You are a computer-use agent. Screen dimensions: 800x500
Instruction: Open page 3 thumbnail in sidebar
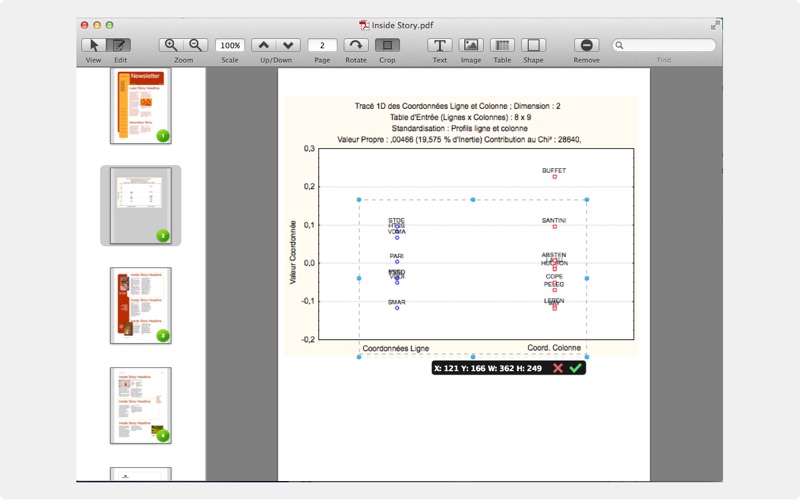[141, 306]
